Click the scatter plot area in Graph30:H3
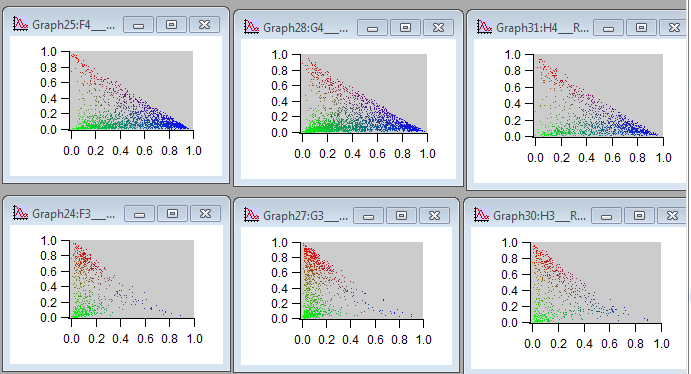The width and height of the screenshot is (691, 374). point(597,282)
